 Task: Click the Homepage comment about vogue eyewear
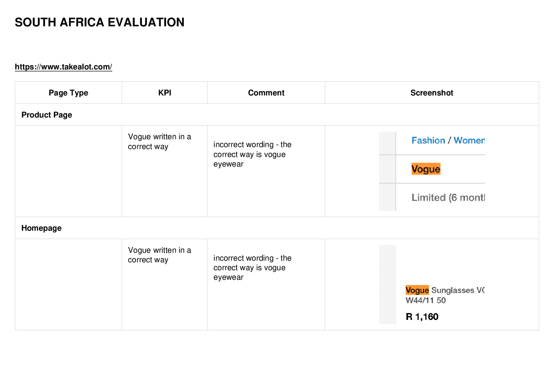point(252,268)
